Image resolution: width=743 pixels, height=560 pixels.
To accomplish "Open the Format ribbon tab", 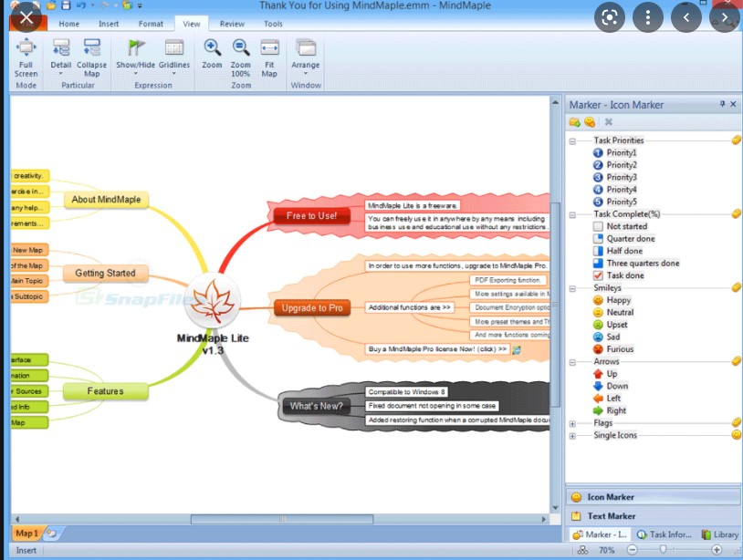I will (151, 24).
